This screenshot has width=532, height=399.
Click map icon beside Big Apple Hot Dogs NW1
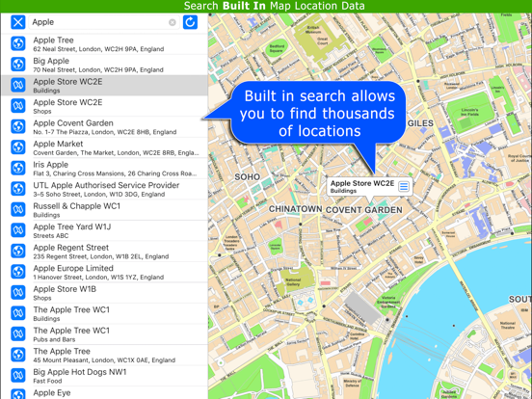tap(18, 375)
